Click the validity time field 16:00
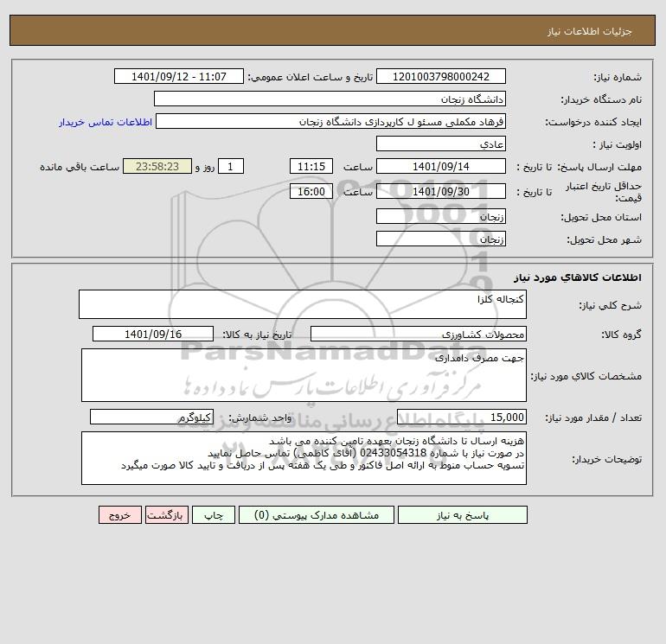 click(x=311, y=191)
